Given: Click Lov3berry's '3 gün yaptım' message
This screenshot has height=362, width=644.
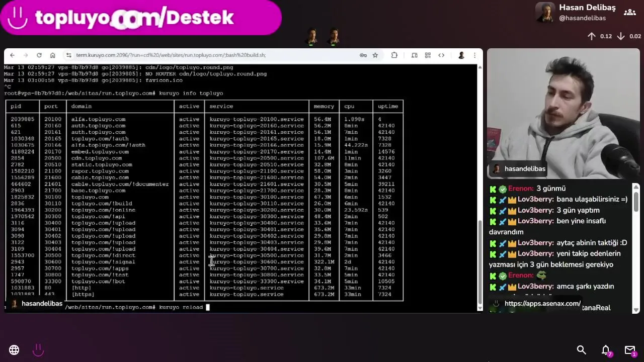Looking at the screenshot, I should coord(578,210).
